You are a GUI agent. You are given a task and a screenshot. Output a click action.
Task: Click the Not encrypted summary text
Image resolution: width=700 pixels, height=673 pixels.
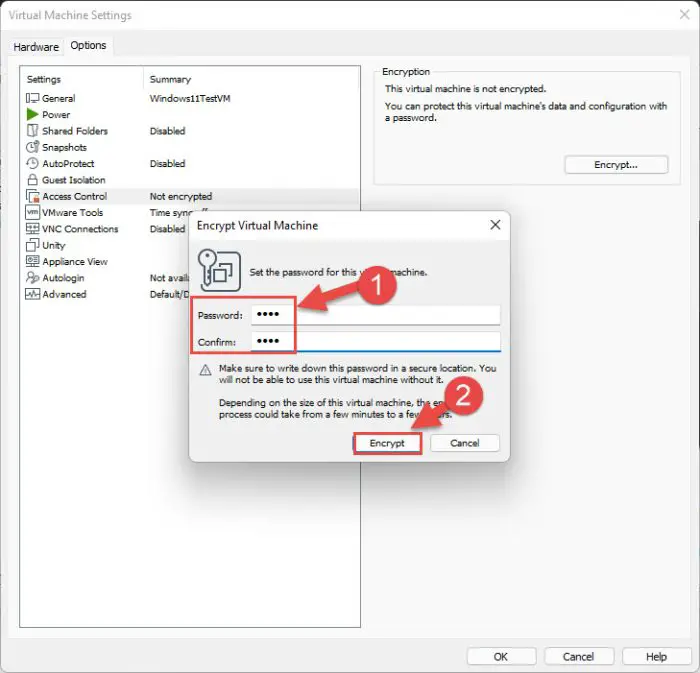coord(181,196)
